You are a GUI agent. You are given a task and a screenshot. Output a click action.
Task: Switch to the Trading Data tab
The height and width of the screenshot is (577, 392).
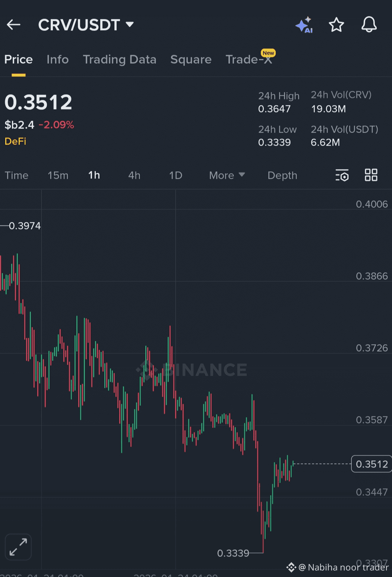pyautogui.click(x=120, y=60)
